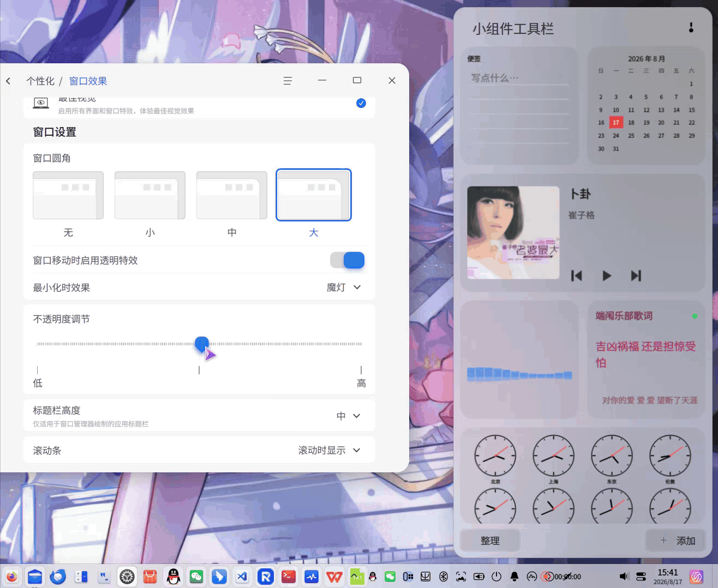718x588 pixels.
Task: Select the 最佳视觉 checkmark option
Action: click(361, 103)
